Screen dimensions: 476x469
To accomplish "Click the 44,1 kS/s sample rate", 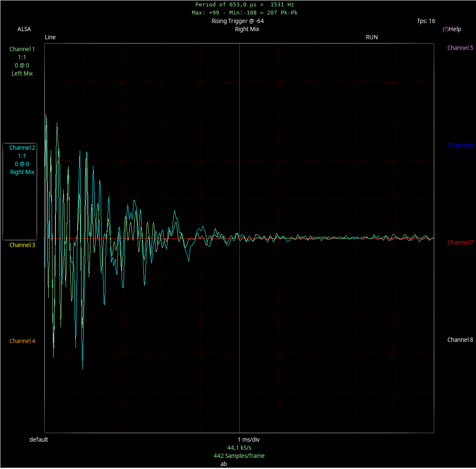I will [239, 448].
